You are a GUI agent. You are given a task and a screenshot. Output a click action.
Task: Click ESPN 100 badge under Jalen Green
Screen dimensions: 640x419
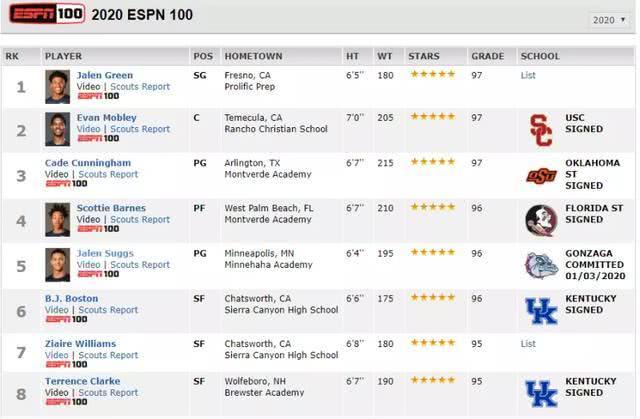pyautogui.click(x=98, y=96)
